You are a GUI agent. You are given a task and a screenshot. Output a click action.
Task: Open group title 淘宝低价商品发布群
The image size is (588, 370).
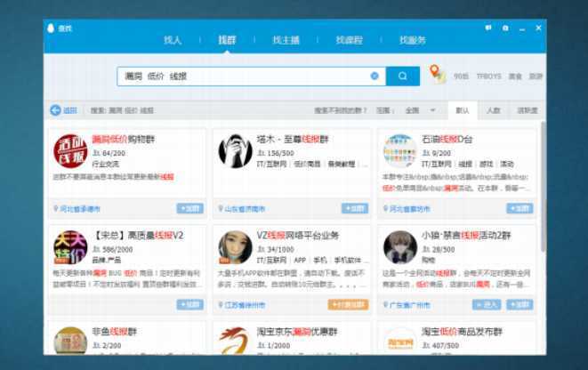click(462, 332)
